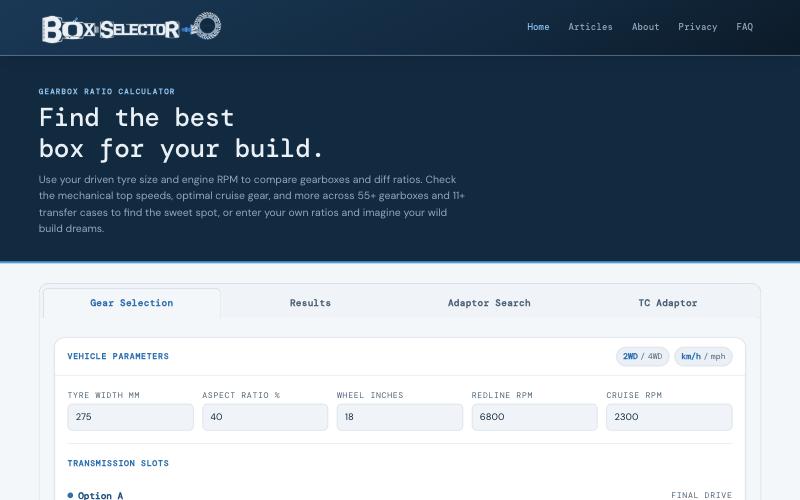The image size is (800, 500).
Task: Click the Tyre Width MM field
Action: (x=131, y=417)
